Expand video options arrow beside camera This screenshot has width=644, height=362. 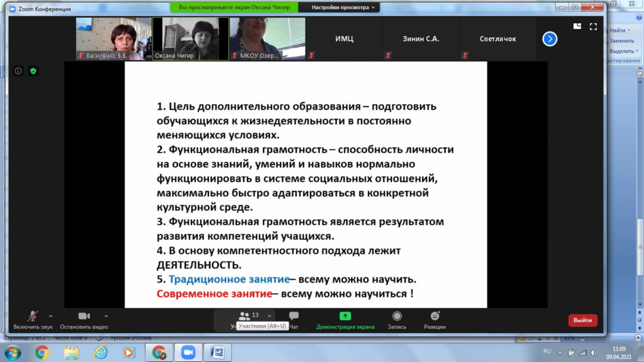tap(106, 316)
